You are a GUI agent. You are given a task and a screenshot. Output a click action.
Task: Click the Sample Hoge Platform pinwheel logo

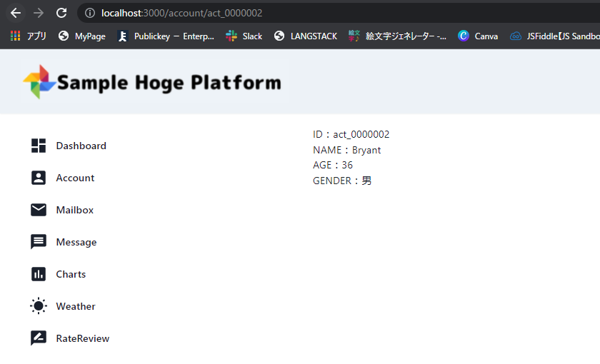39,82
